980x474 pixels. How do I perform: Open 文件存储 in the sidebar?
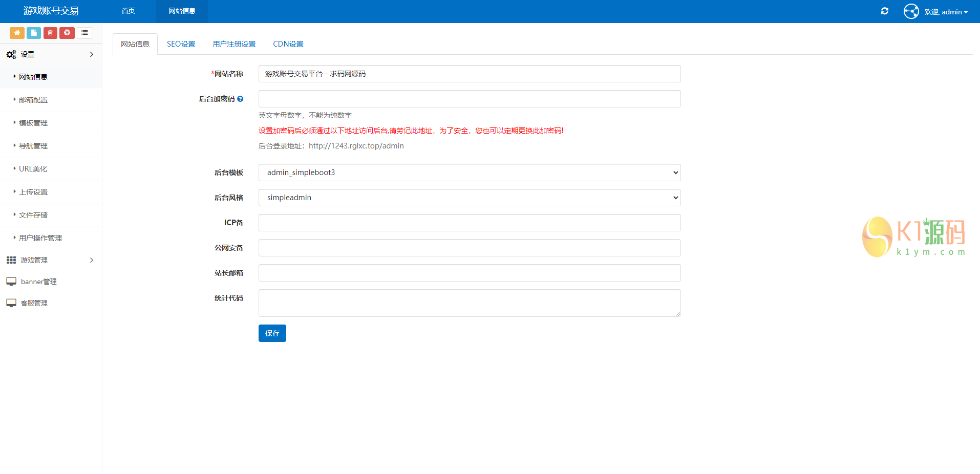[x=33, y=215]
